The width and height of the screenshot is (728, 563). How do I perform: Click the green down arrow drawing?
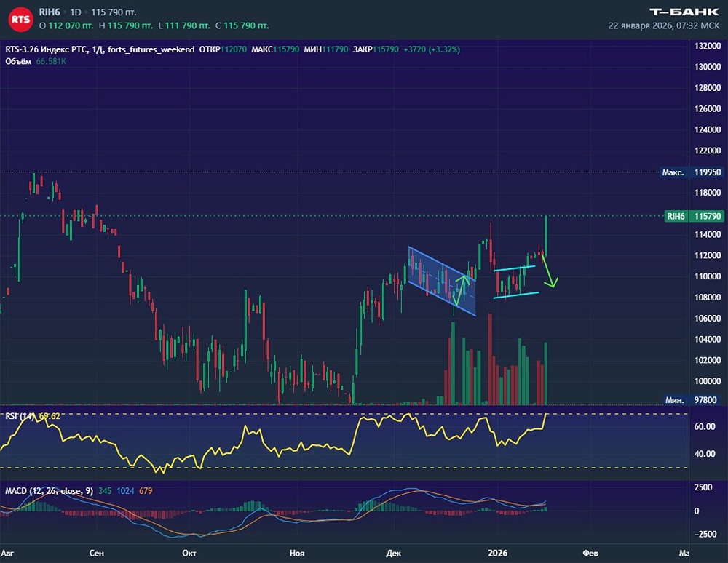(x=550, y=271)
